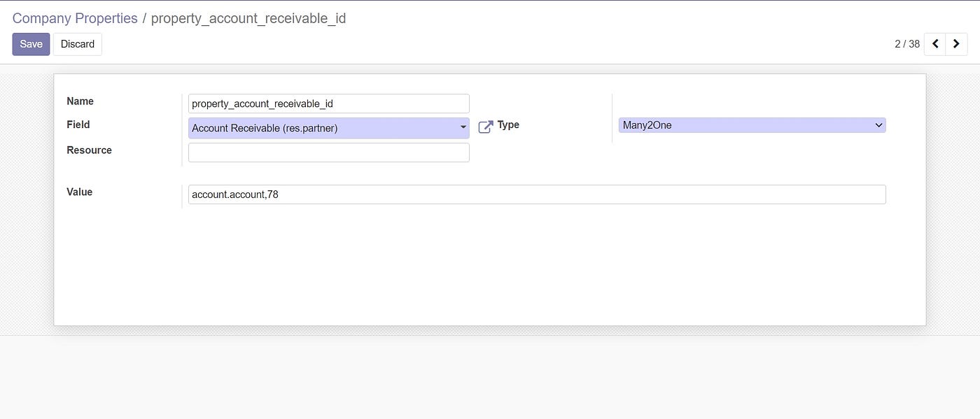Click the Value label

[x=79, y=192]
